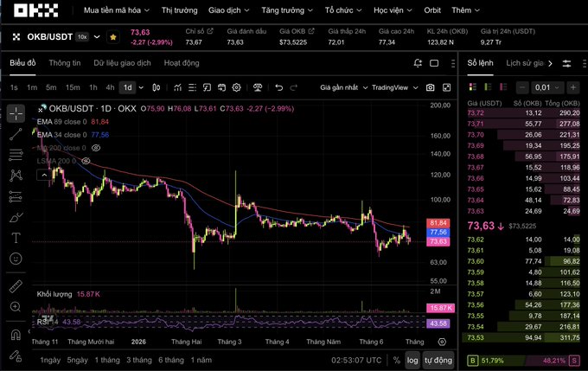588x371 pixels.
Task: Set chart range to '3 tháng'
Action: point(138,360)
